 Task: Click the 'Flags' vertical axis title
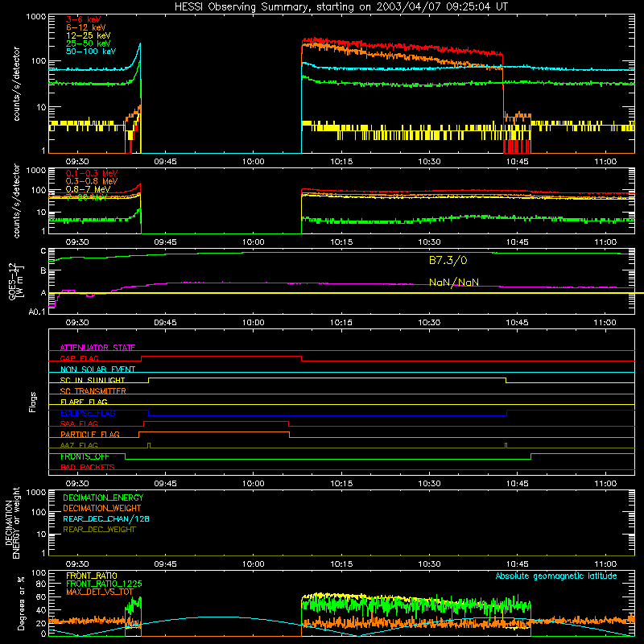tap(33, 402)
